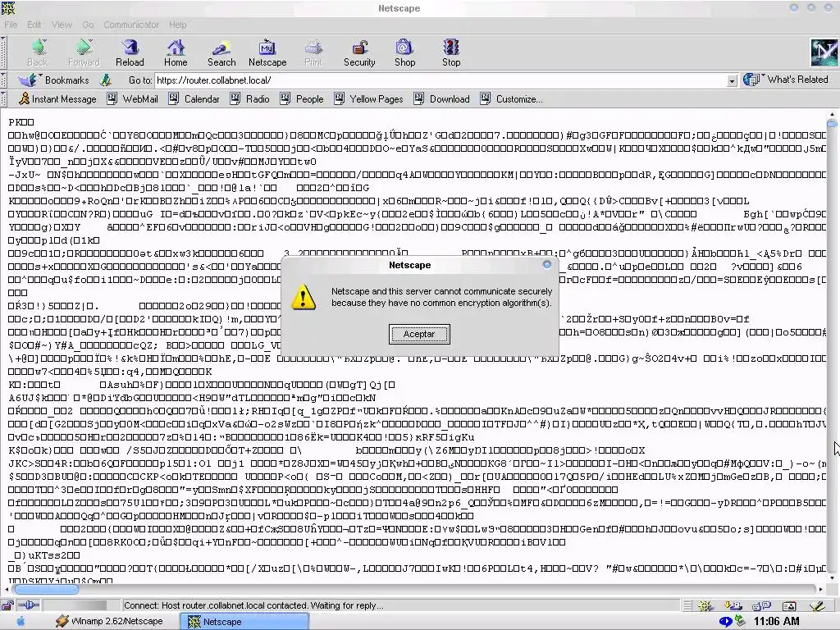Expand the URL history dropdown arrow
The height and width of the screenshot is (630, 840).
tap(732, 81)
